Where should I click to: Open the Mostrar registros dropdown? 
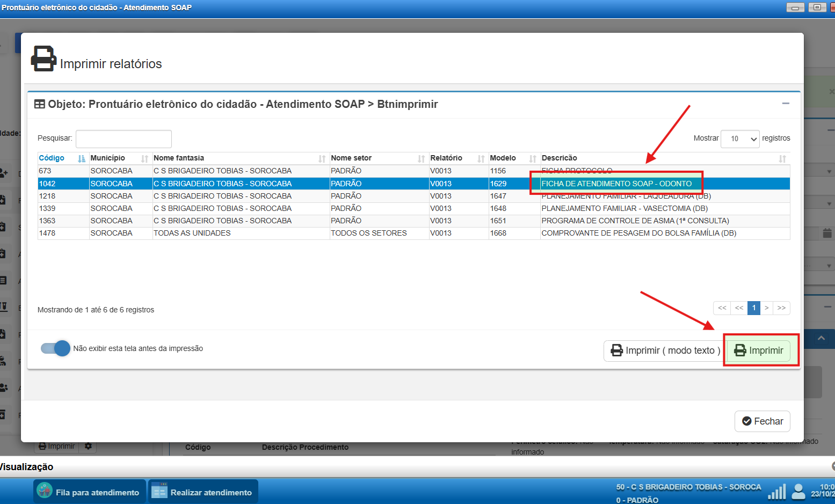[x=739, y=138]
